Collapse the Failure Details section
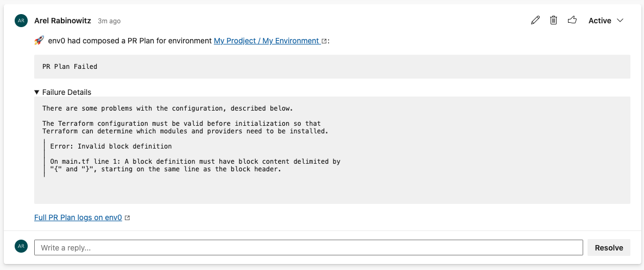Screen dimensions: 644x270 point(63,92)
